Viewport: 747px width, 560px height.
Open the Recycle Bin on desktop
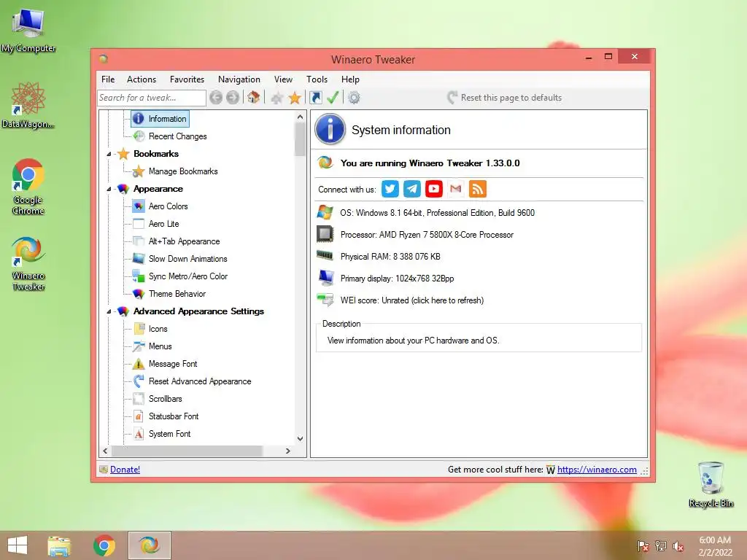711,484
